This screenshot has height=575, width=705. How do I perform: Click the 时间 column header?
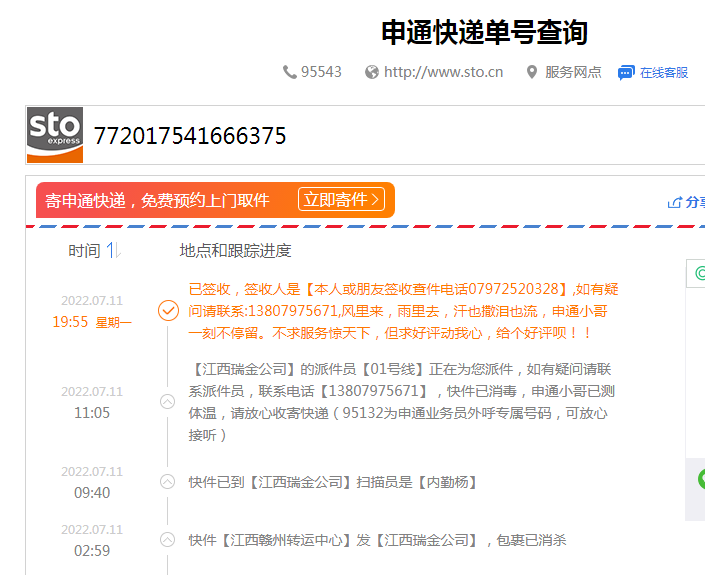[84, 250]
